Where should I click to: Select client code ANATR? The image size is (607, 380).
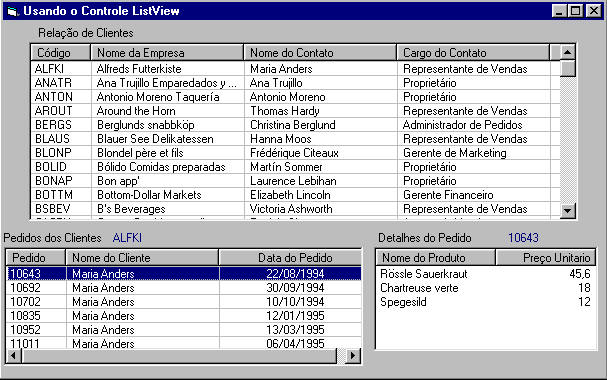coord(53,83)
